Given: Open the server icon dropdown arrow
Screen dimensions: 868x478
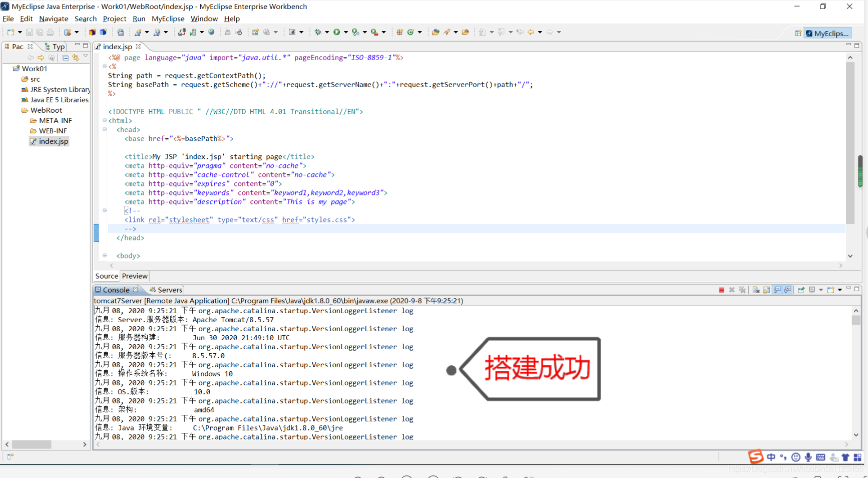Looking at the screenshot, I should pyautogui.click(x=202, y=32).
